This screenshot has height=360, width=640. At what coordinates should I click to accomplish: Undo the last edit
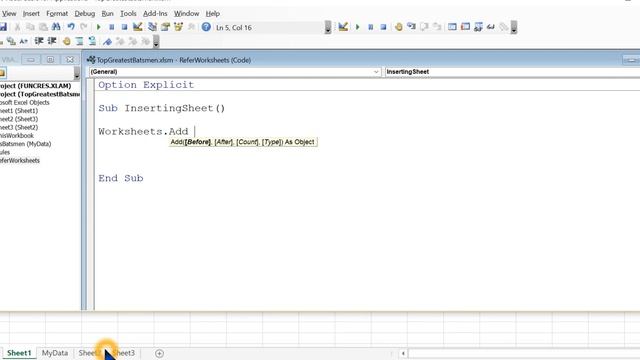coord(71,27)
